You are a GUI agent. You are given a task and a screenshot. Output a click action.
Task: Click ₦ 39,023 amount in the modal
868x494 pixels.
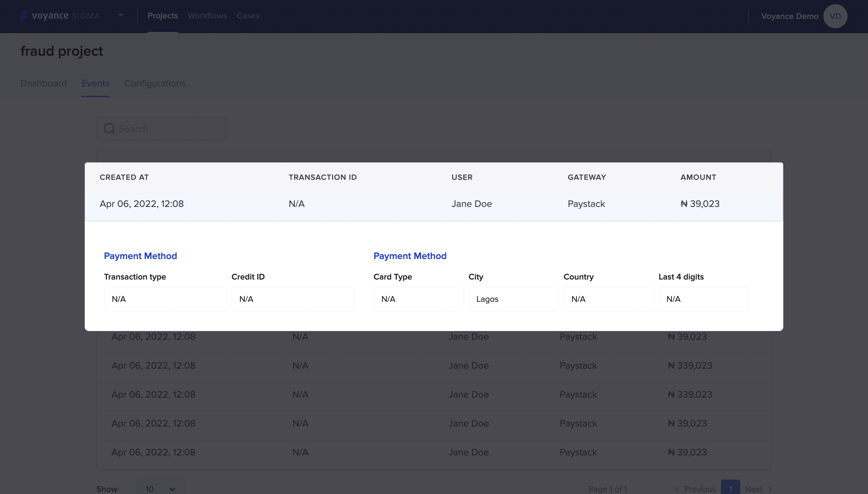[x=700, y=204]
